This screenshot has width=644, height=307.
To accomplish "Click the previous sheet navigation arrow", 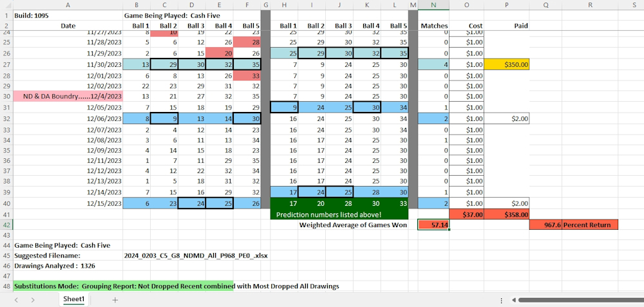I will [15, 300].
